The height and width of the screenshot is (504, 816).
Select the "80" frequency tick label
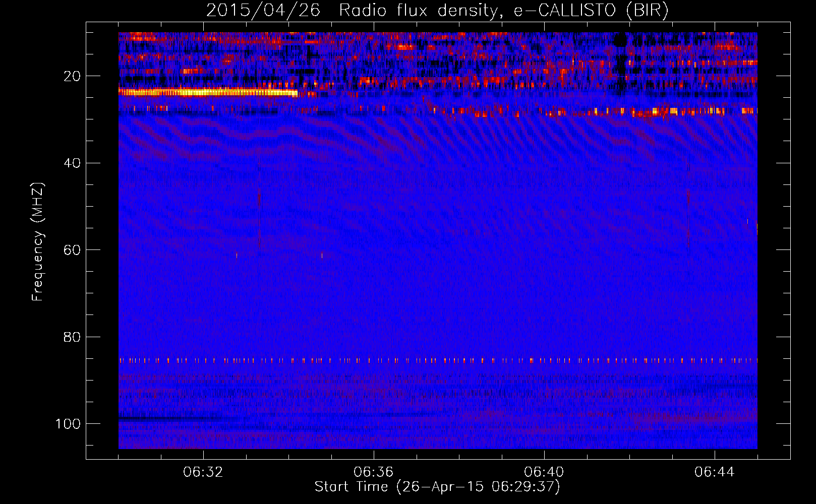tap(73, 337)
